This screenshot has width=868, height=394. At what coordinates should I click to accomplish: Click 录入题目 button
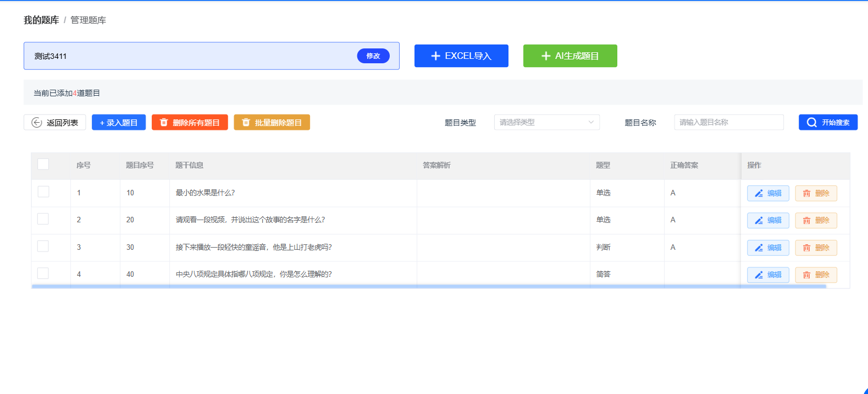(x=119, y=122)
